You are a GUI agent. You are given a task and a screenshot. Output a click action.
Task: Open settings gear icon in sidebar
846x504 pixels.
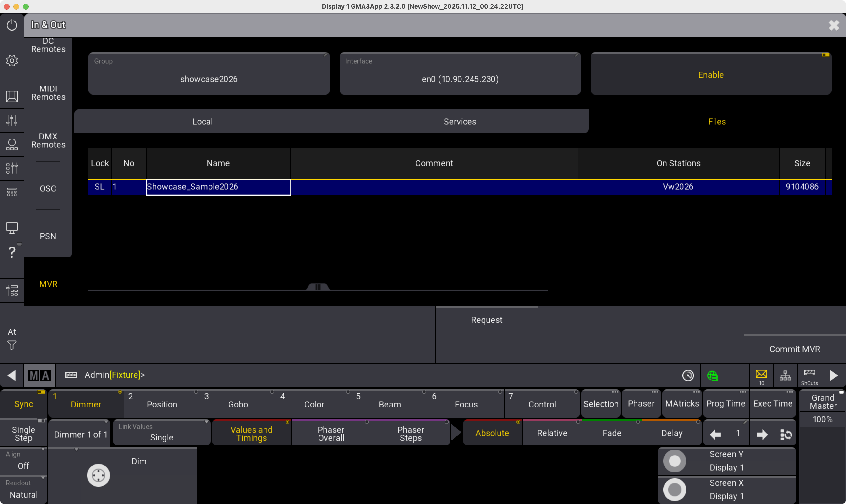click(x=12, y=61)
